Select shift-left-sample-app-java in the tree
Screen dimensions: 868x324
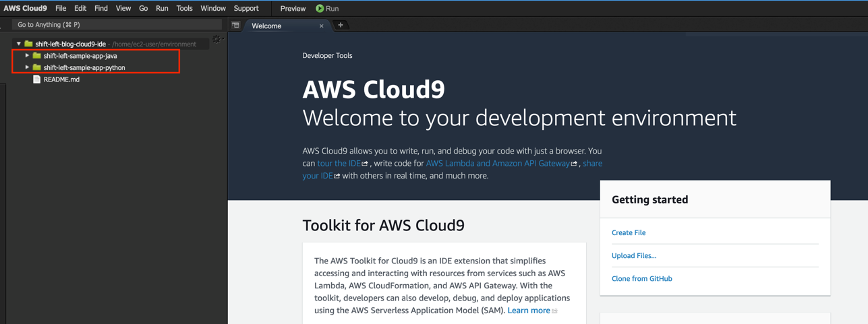tap(80, 56)
